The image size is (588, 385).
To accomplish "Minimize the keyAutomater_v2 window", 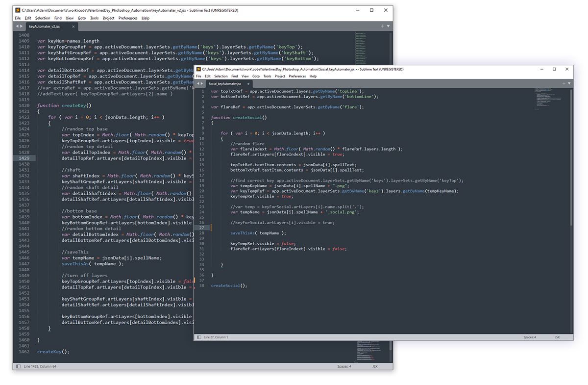I will (x=358, y=10).
